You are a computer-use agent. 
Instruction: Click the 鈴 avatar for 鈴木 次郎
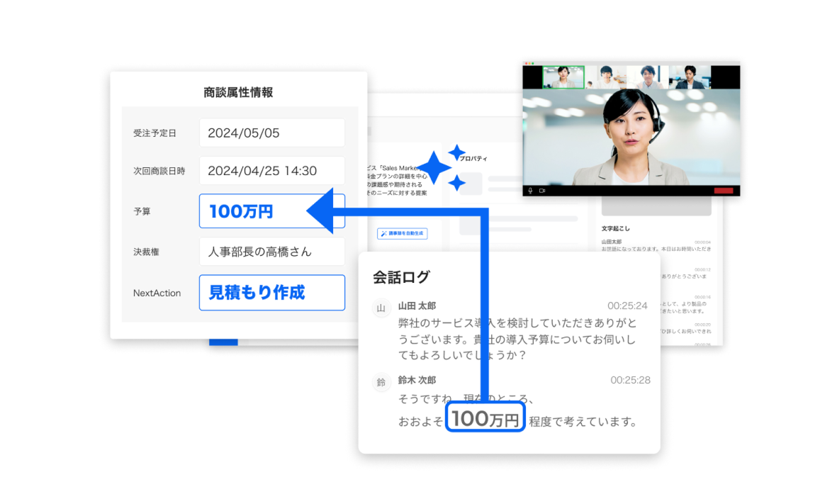coord(381,383)
